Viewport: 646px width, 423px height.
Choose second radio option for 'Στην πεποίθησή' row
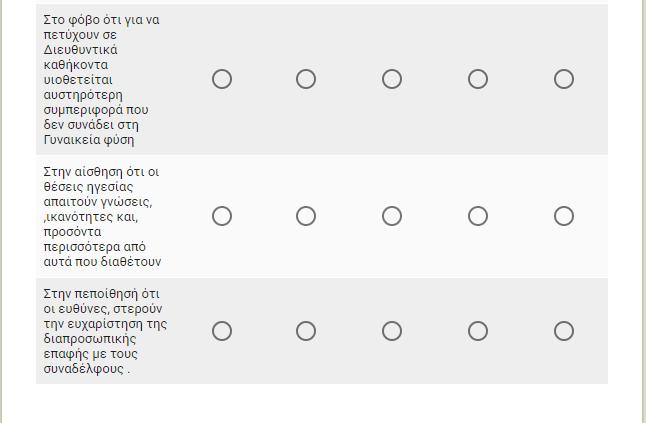coord(306,331)
